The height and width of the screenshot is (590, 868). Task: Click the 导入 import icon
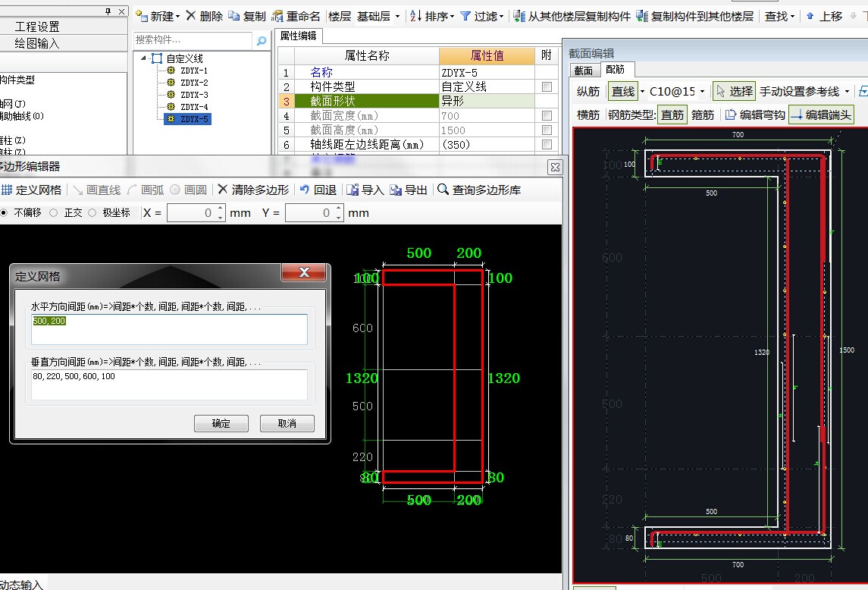353,190
